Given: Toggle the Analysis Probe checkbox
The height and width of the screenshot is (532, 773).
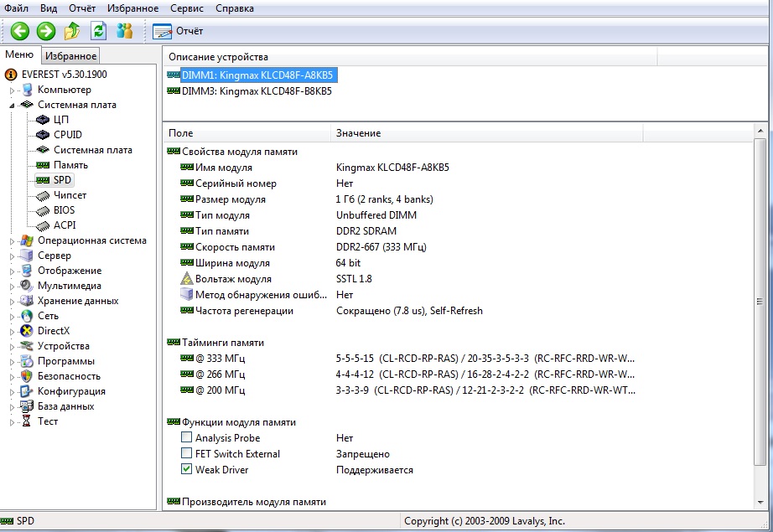Looking at the screenshot, I should pyautogui.click(x=186, y=437).
